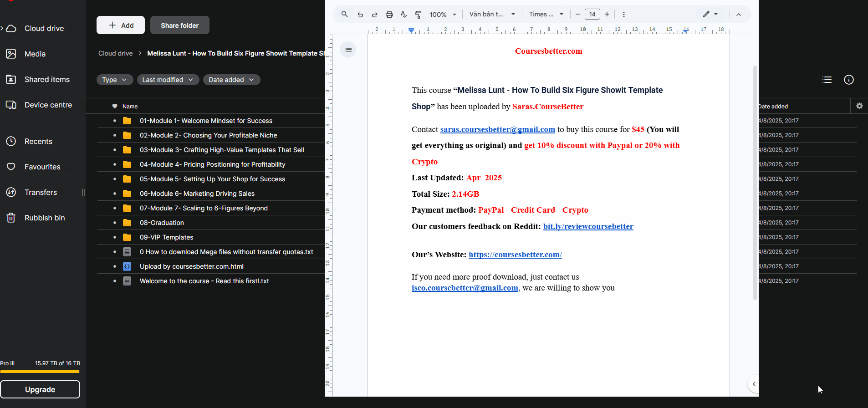Open the Times font dropdown

546,15
